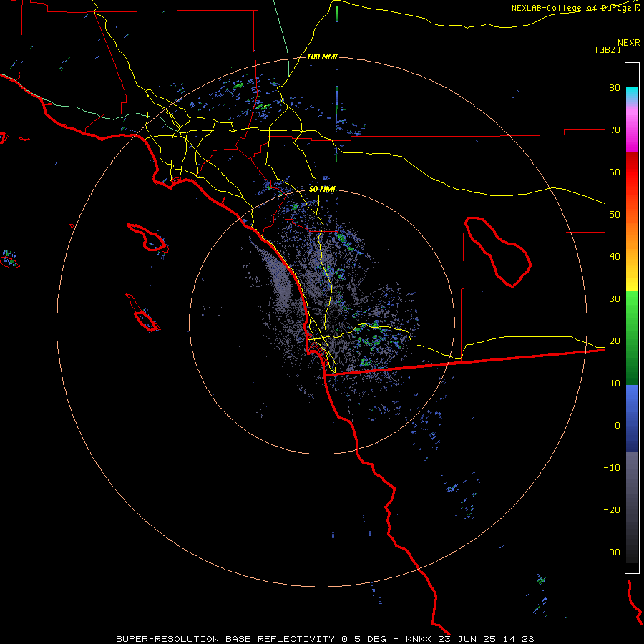Screen dimensions: 644x644
Task: Click the green band of the color scale
Action: (632, 337)
